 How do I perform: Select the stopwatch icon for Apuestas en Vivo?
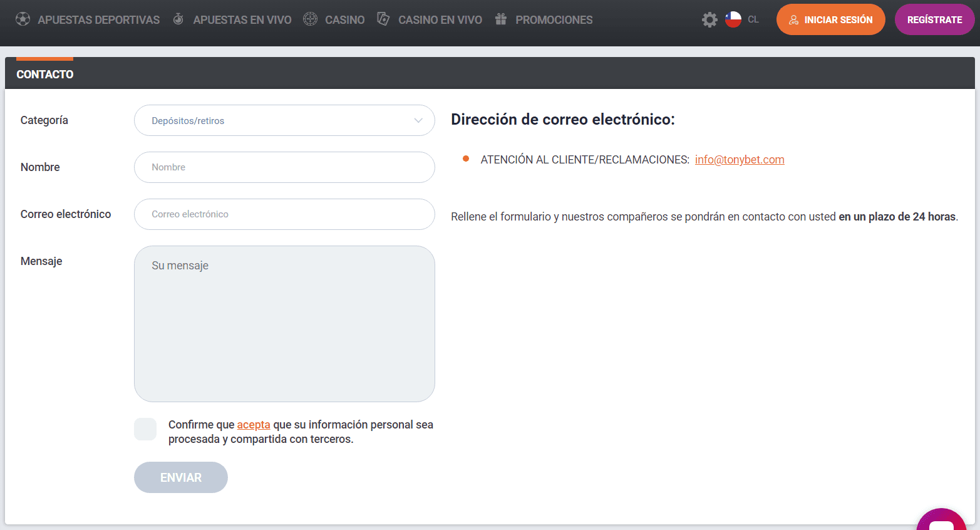point(178,19)
